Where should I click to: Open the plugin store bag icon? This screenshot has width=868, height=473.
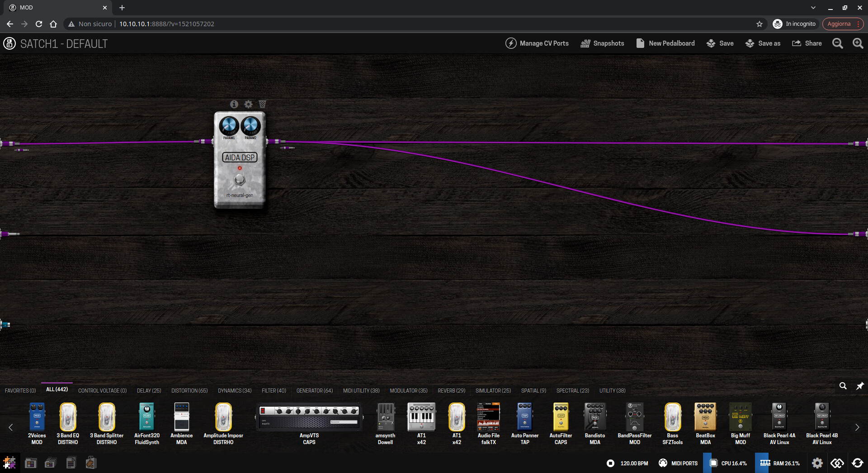(x=91, y=463)
